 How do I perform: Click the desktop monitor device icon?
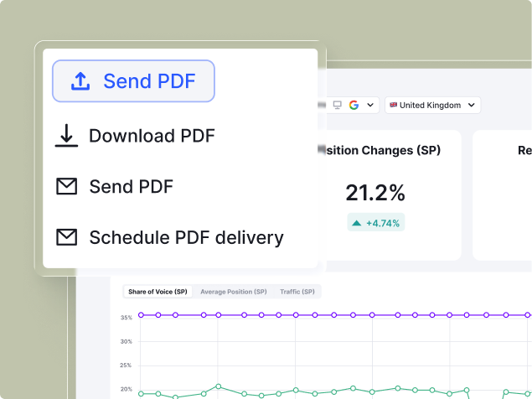338,105
